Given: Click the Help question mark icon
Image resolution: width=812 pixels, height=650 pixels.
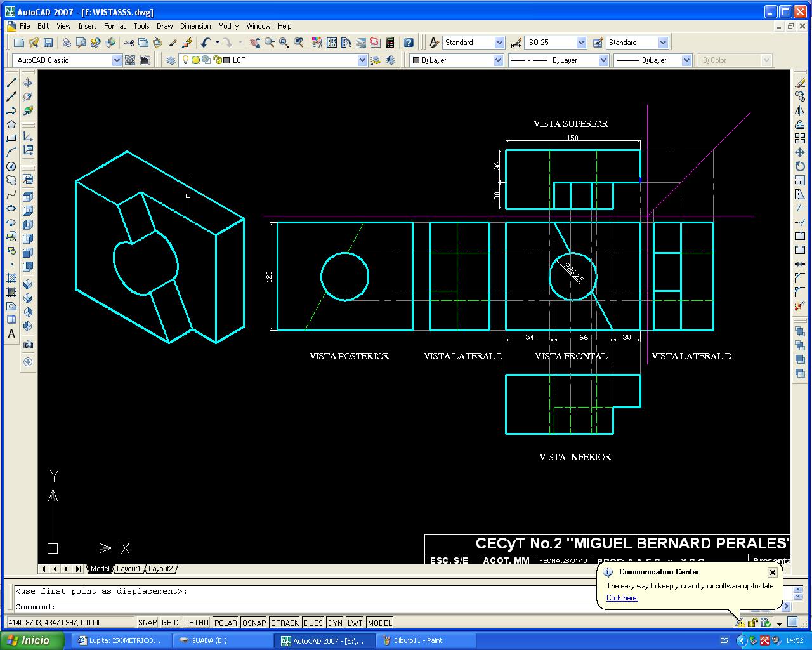Looking at the screenshot, I should pyautogui.click(x=409, y=43).
